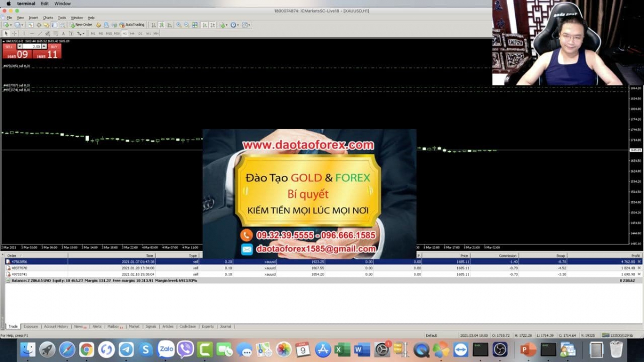Screen dimensions: 644x362
Task: Open the Tools menu
Action: 62,18
